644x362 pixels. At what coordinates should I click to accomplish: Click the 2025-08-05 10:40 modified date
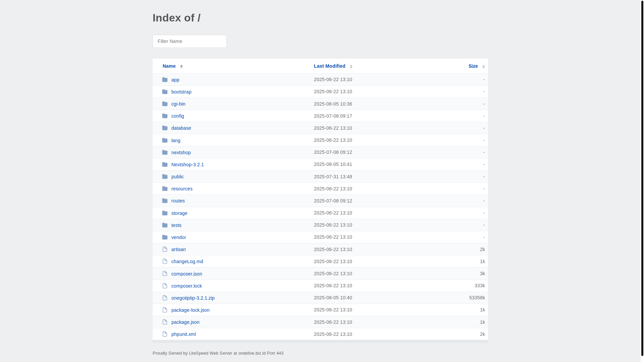[333, 298]
